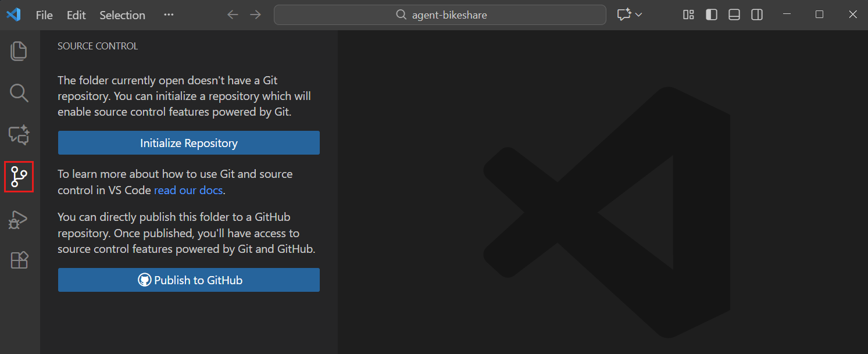Open the Chat view
The height and width of the screenshot is (354, 868).
pyautogui.click(x=19, y=135)
